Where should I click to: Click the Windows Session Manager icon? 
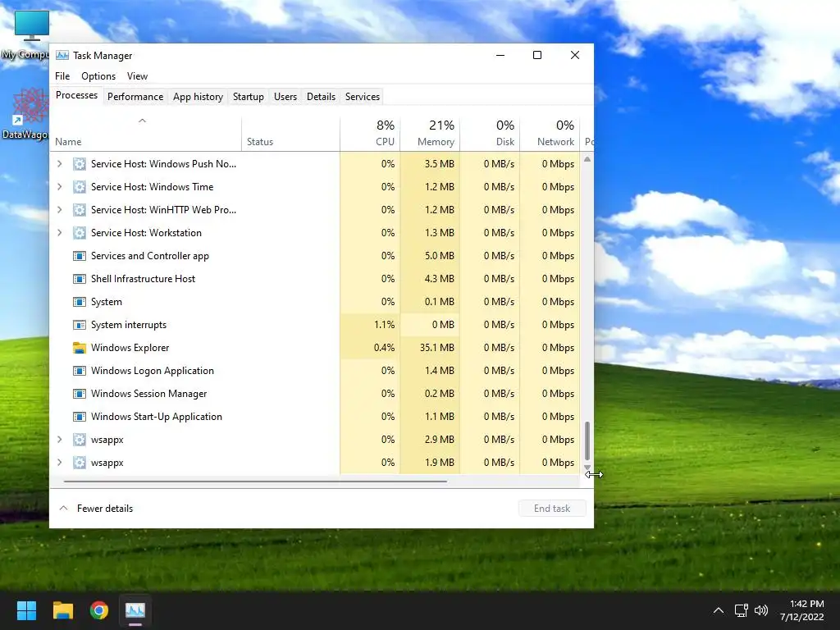pos(80,394)
